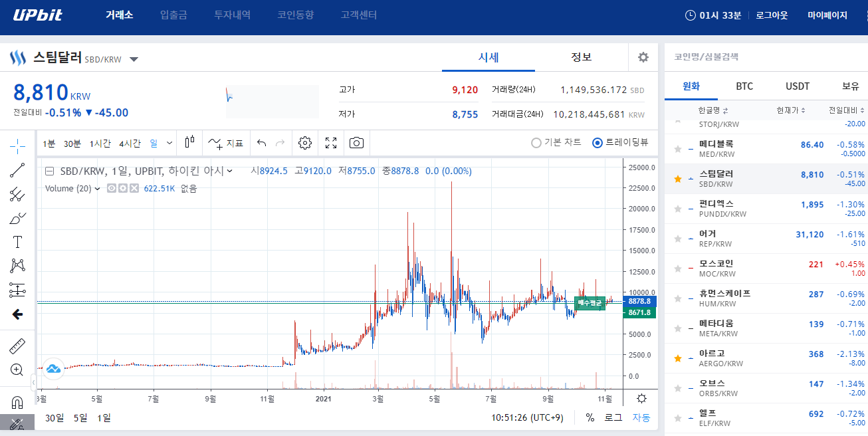Expand the SBD/KRW market selector arrow
868x436 pixels.
tap(134, 59)
